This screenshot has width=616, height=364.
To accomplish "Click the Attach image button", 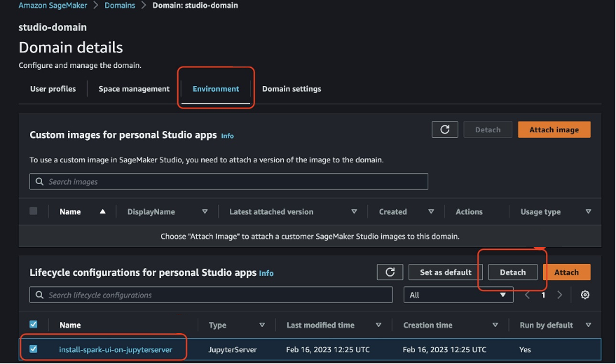I will pyautogui.click(x=554, y=129).
